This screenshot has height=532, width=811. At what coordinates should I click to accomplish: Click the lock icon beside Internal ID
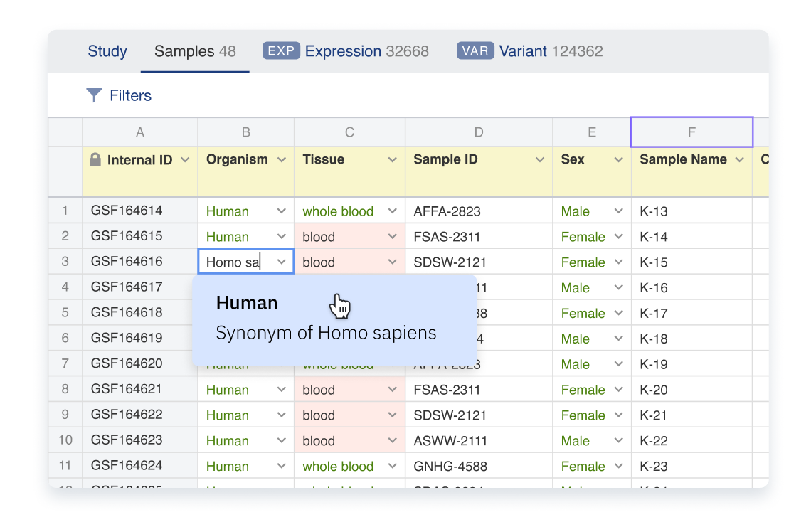(95, 160)
